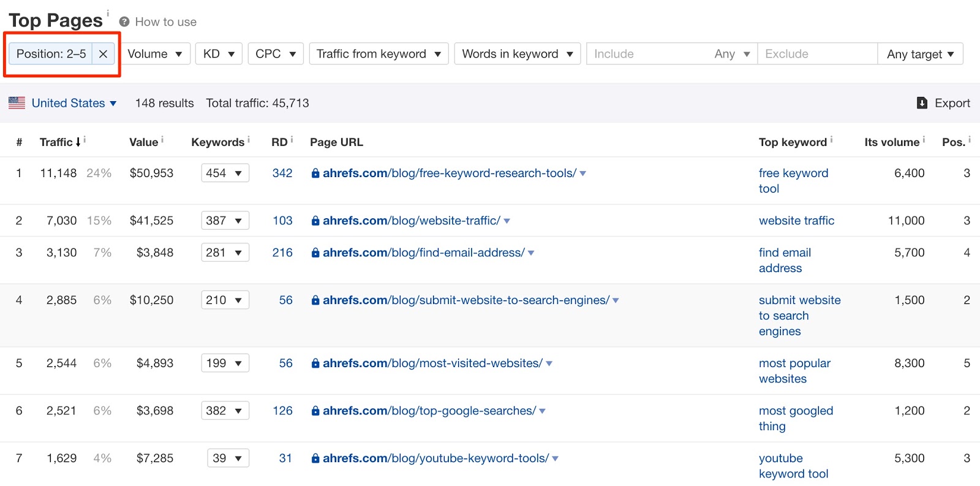Click the Export button

click(943, 103)
